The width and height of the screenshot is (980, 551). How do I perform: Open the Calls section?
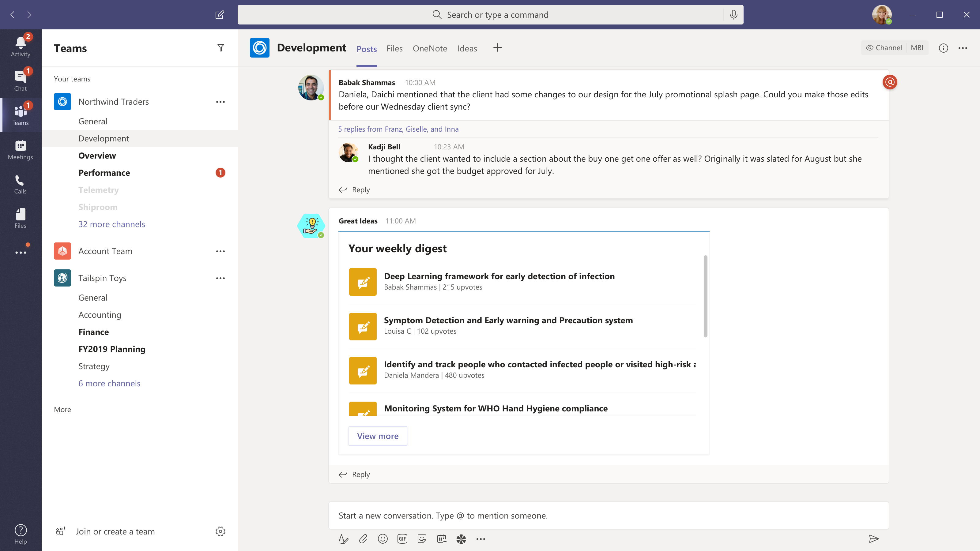(x=20, y=184)
